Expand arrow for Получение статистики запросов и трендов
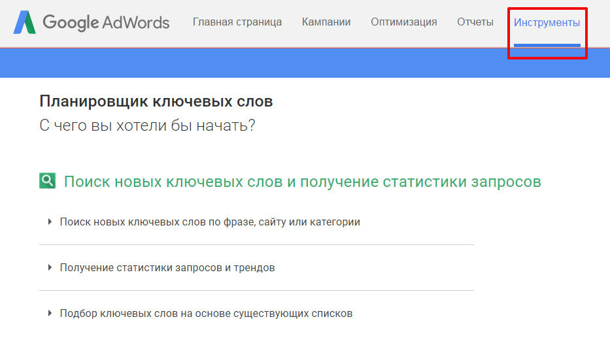Screen dimensions: 610x364 click(x=50, y=267)
